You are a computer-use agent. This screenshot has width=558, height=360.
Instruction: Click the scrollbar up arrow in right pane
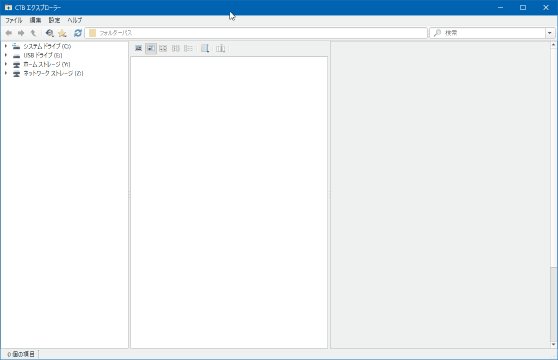click(553, 45)
